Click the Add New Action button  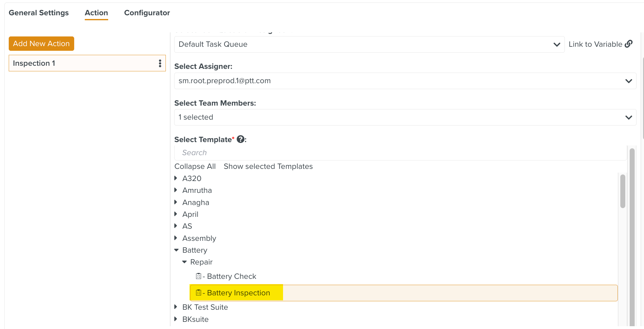[x=41, y=44]
